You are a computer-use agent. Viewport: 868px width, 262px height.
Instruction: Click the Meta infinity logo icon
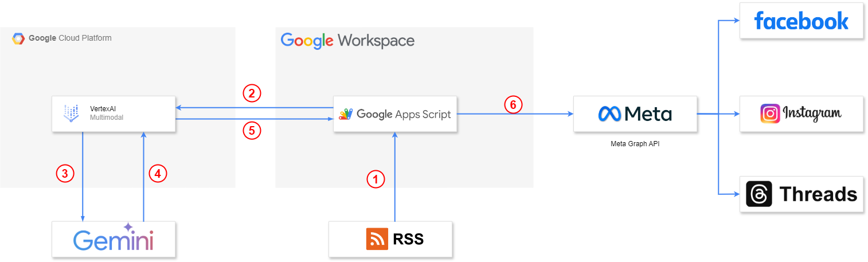pyautogui.click(x=609, y=114)
